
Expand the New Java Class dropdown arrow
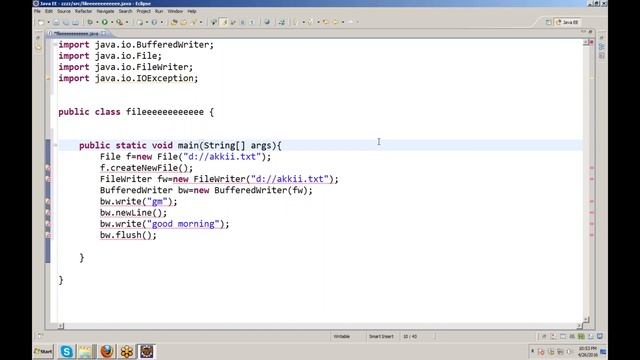[162, 22]
